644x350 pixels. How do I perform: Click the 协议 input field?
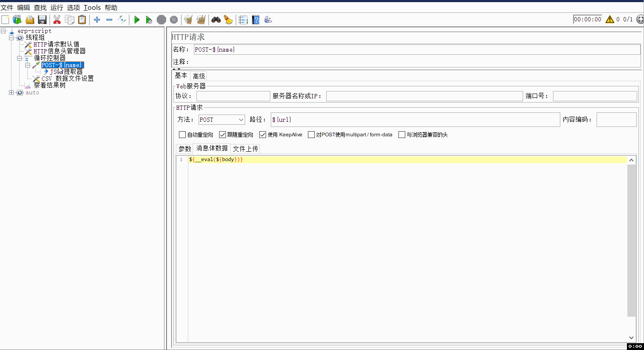click(233, 96)
